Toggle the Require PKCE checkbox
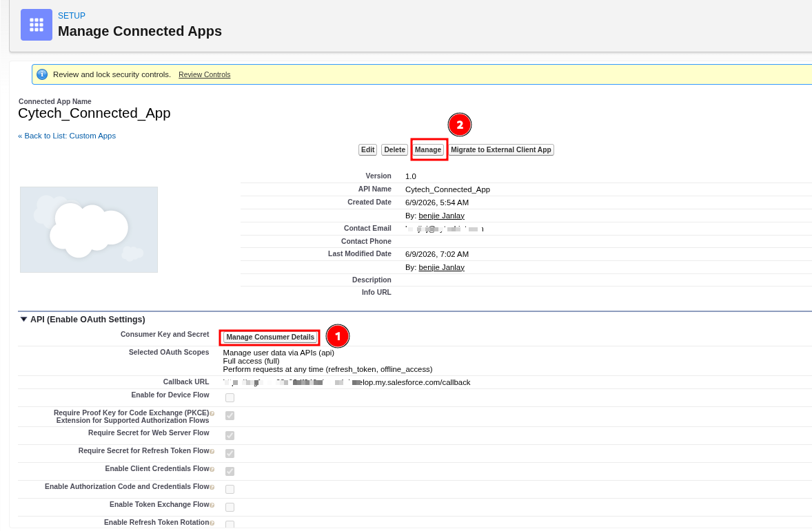The image size is (812, 531). [x=230, y=415]
